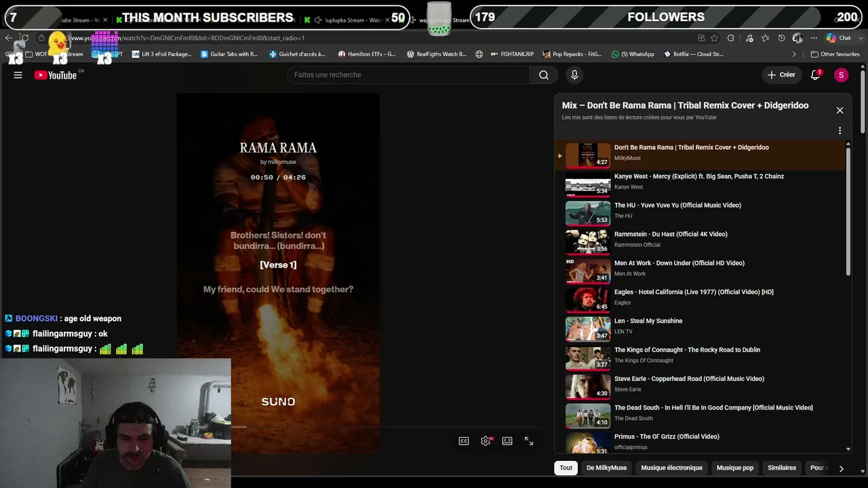Play Steve Earle - Copperhead Road thumbnail

coord(588,387)
